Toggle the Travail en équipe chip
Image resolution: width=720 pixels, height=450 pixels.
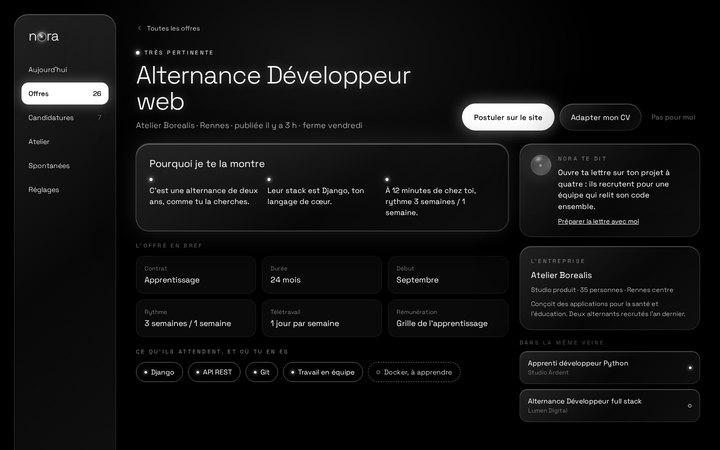pyautogui.click(x=323, y=372)
